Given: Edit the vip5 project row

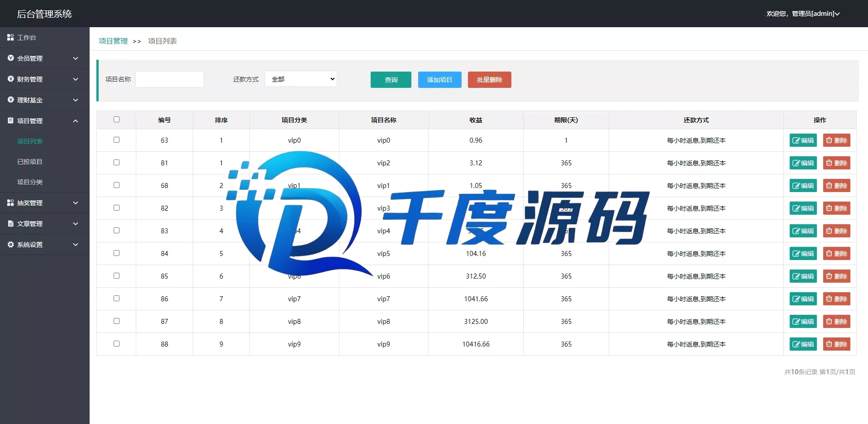Looking at the screenshot, I should (x=803, y=254).
